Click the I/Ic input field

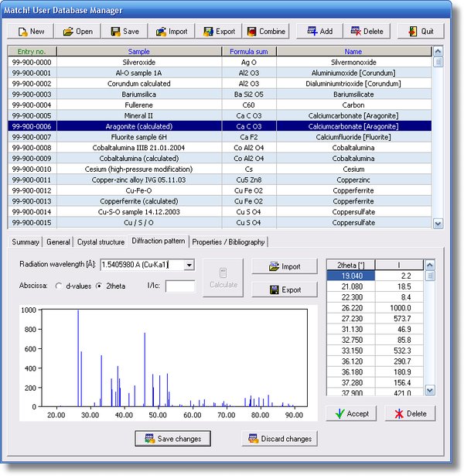click(180, 286)
